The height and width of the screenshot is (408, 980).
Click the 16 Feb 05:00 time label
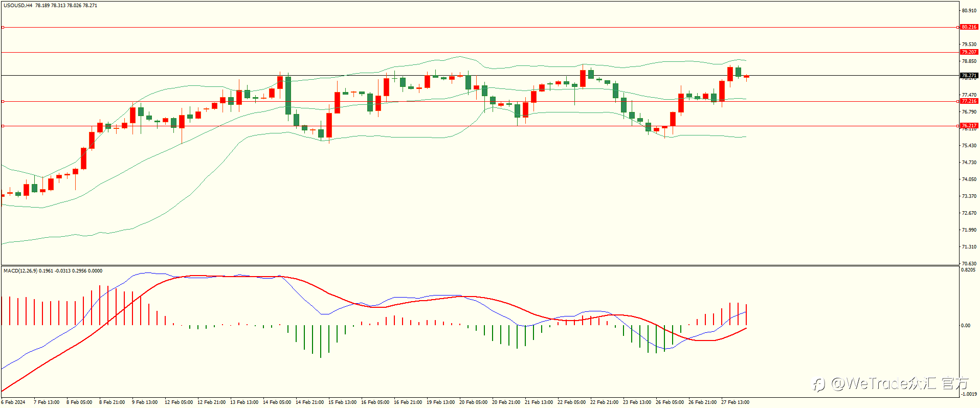pos(375,402)
